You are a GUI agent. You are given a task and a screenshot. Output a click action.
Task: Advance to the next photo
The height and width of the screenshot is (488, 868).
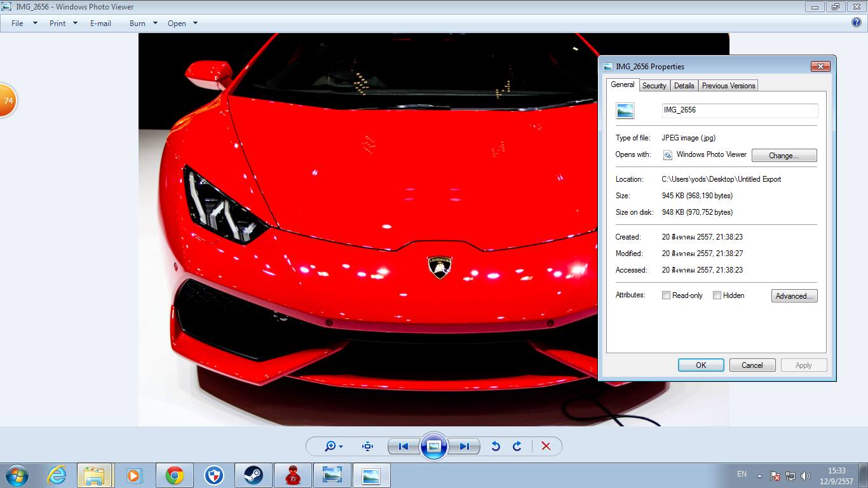point(465,447)
